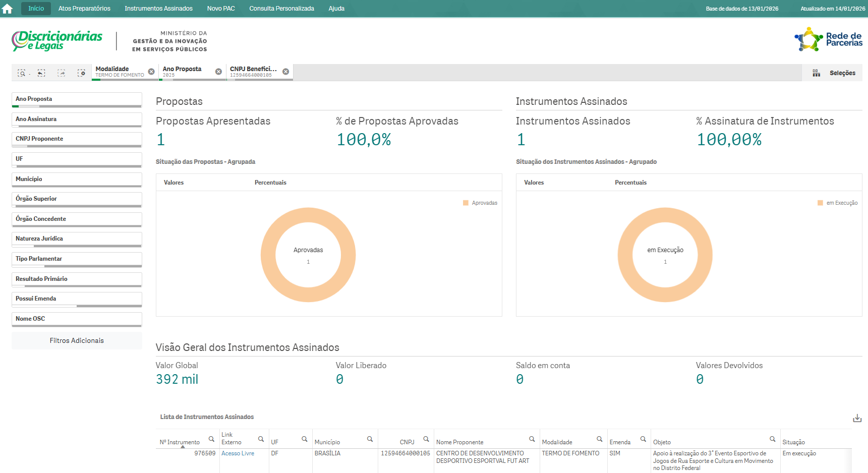This screenshot has height=473, width=868.
Task: Open the Acesso Livre link
Action: pos(238,453)
